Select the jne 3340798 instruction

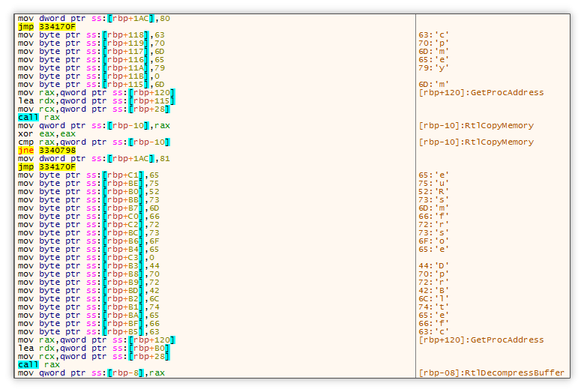(46, 151)
